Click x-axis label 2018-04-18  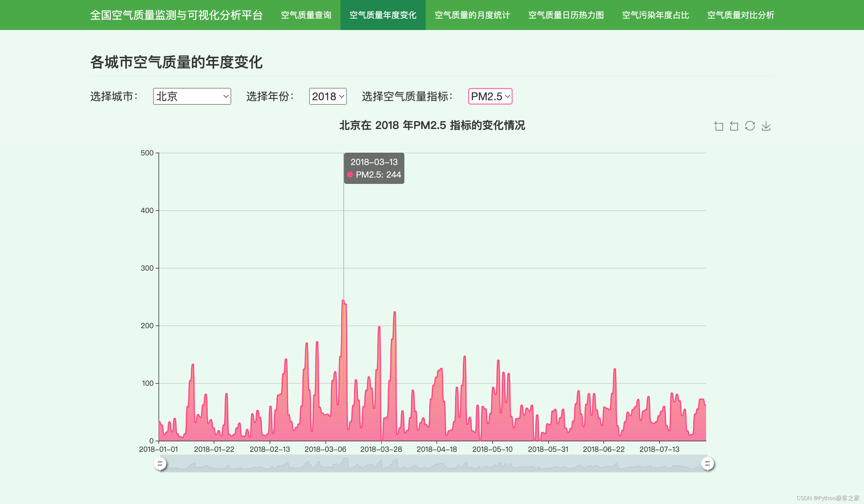[x=437, y=449]
